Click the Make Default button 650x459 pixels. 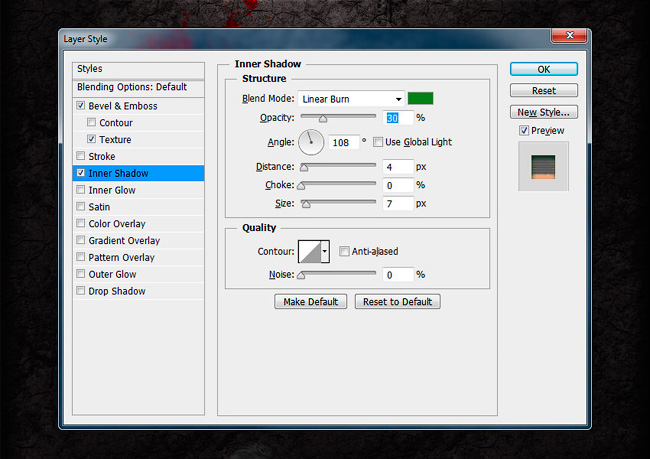click(310, 301)
